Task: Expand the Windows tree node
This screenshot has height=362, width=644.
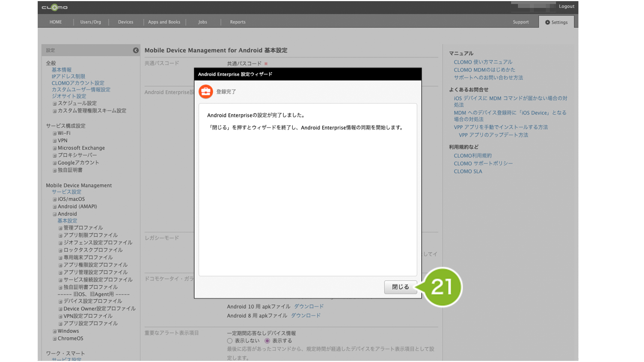Action: point(55,332)
